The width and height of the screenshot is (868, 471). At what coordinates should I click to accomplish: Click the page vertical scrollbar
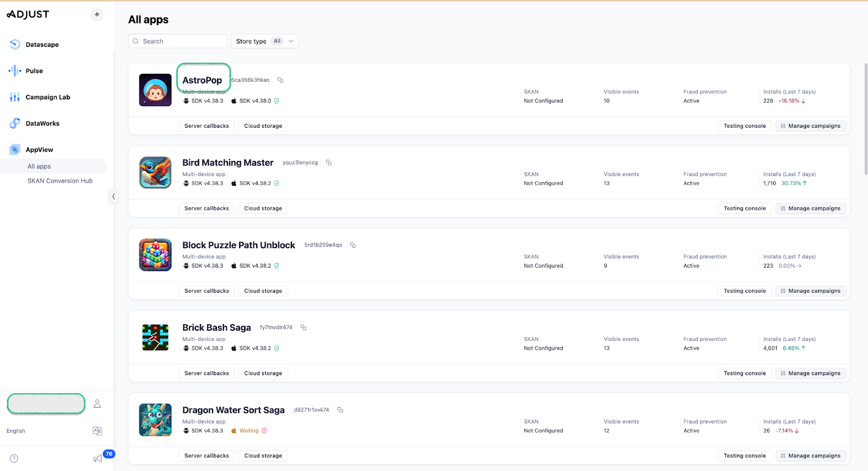pos(866,119)
